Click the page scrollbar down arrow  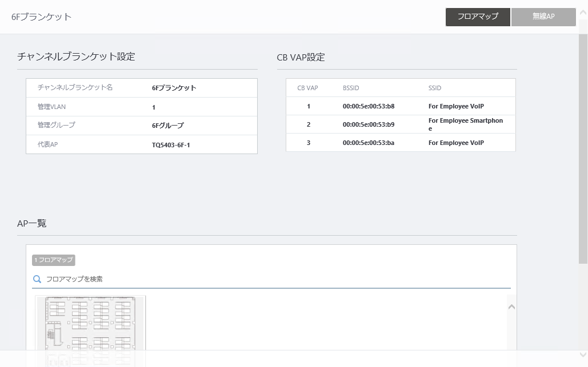click(x=583, y=354)
